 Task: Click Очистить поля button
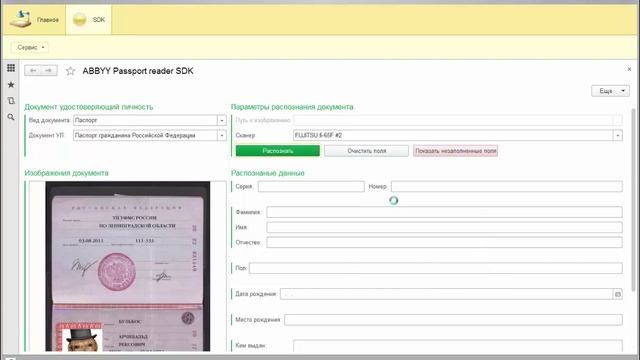(367, 151)
